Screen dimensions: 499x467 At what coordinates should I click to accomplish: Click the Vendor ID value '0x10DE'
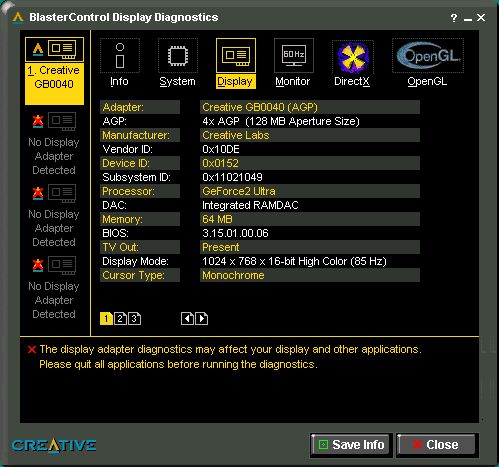pyautogui.click(x=221, y=149)
